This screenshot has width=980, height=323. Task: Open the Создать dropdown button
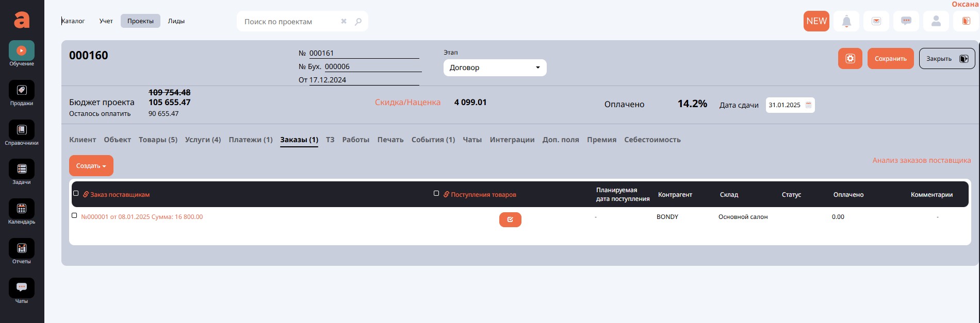click(91, 166)
